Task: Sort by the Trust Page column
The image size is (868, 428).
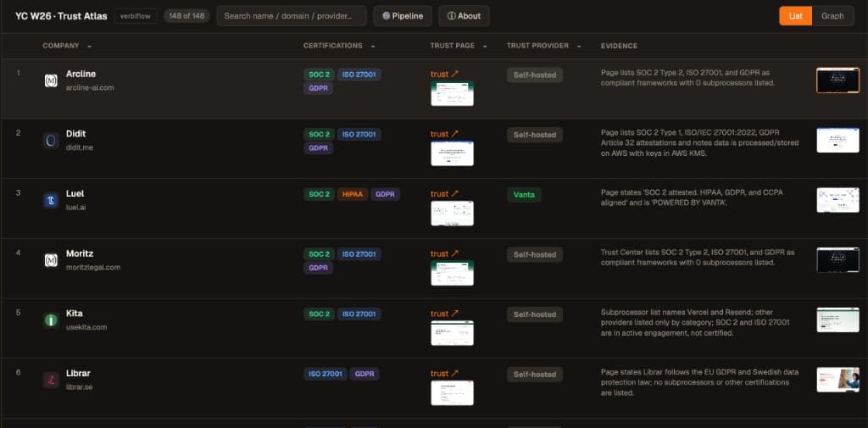Action: pyautogui.click(x=459, y=46)
